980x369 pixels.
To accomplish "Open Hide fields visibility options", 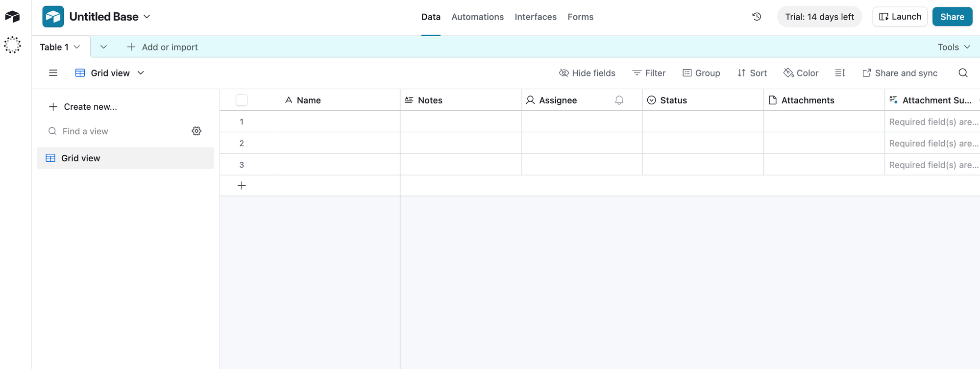I will pyautogui.click(x=587, y=73).
